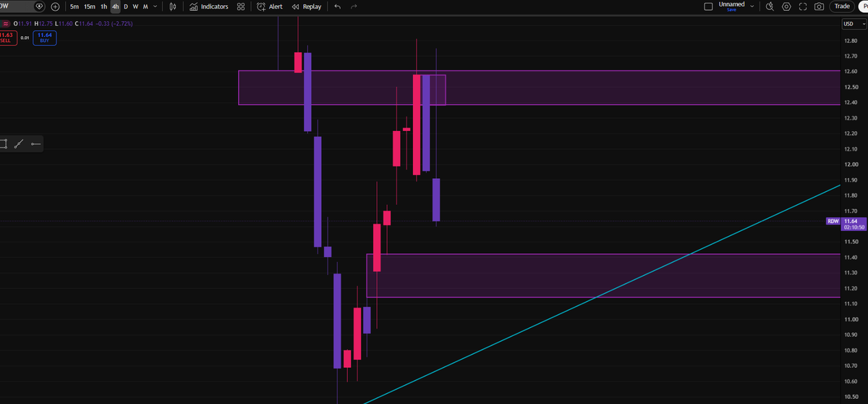Expand the Unnamed layout dropdown arrow

(x=752, y=6)
